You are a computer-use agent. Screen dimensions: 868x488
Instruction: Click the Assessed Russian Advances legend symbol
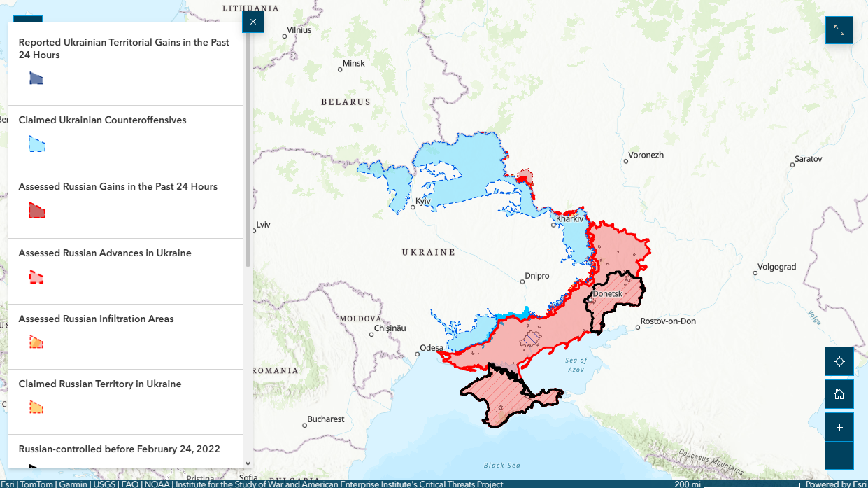(x=36, y=277)
